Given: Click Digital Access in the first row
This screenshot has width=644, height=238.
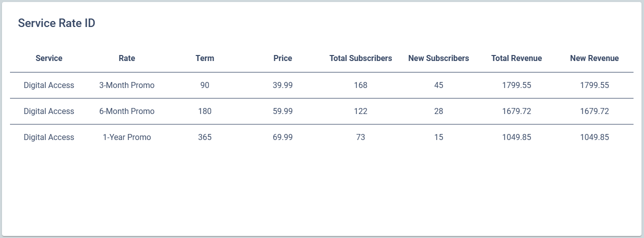Looking at the screenshot, I should pyautogui.click(x=49, y=85).
